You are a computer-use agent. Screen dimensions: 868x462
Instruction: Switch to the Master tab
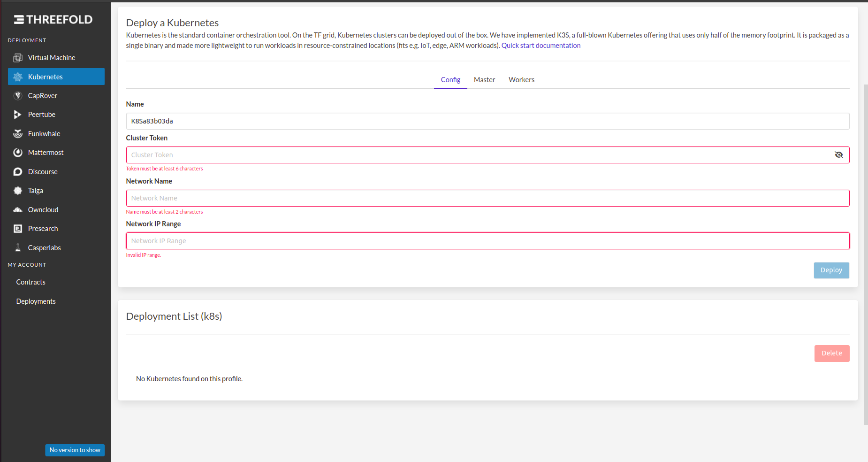[x=484, y=79]
